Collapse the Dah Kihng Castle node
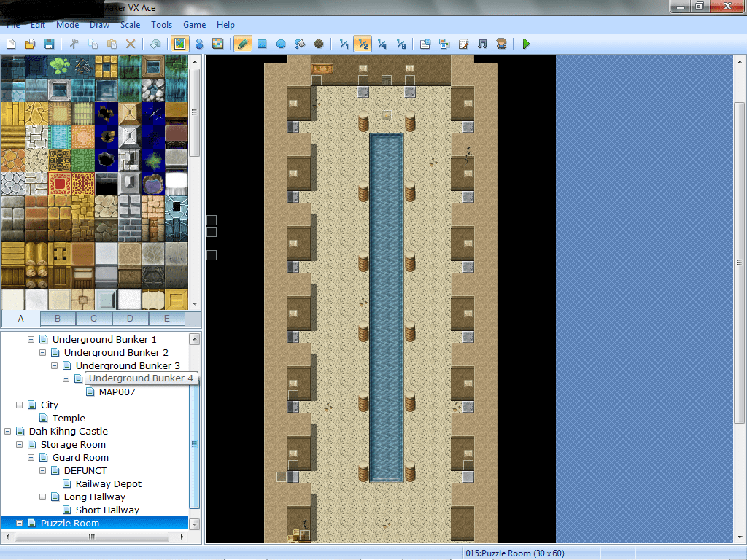Screen dimensions: 747x560 pos(9,431)
